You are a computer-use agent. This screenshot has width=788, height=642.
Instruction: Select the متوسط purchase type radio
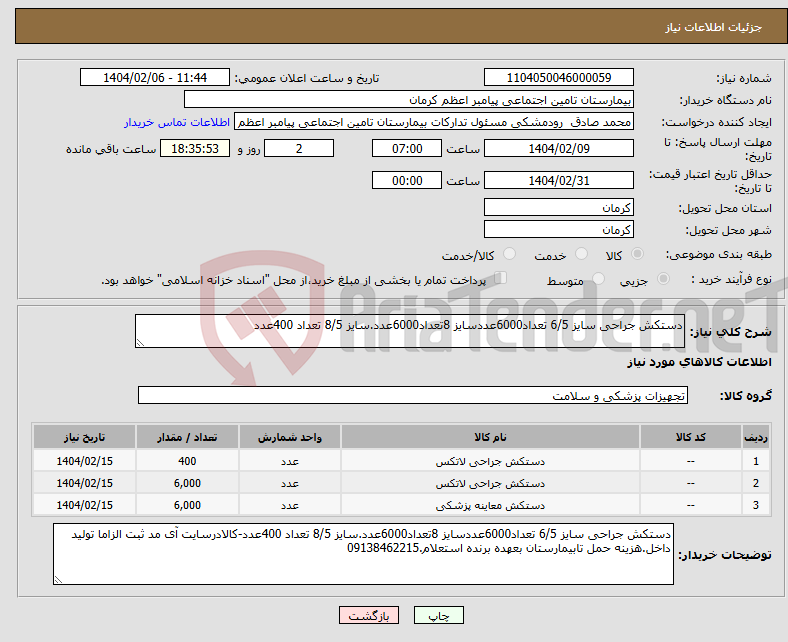pos(598,279)
